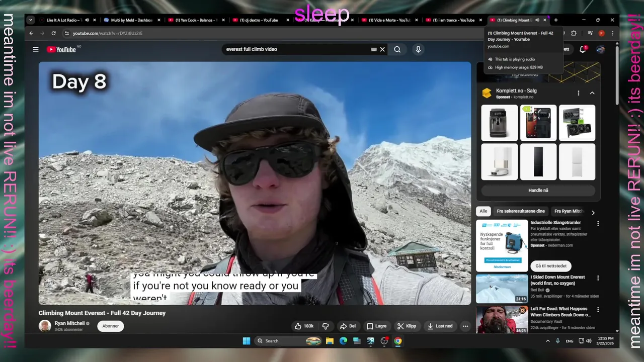644x362 pixels.
Task: Click the Gå til nettstedet ad button
Action: click(x=551, y=265)
